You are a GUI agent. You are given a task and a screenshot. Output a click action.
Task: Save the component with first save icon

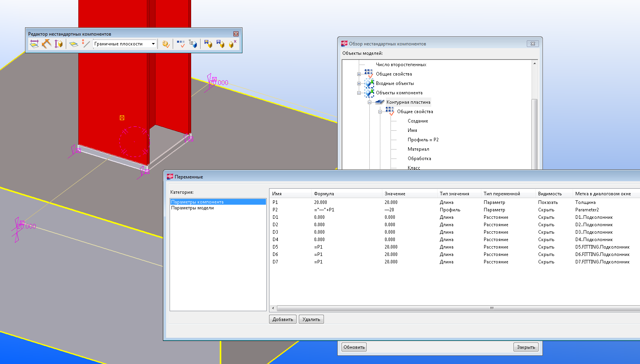pos(208,44)
